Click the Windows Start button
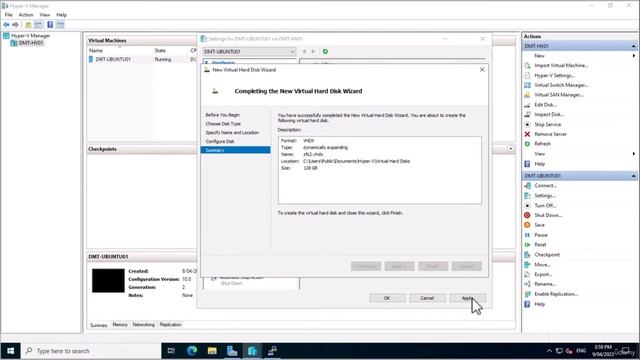This screenshot has height=360, width=640. (x=11, y=351)
